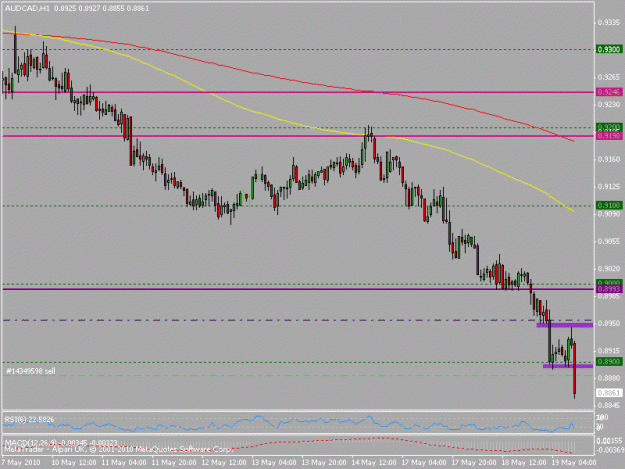Click the 0.9125 price axis value
The width and height of the screenshot is (625, 469).
coord(609,186)
